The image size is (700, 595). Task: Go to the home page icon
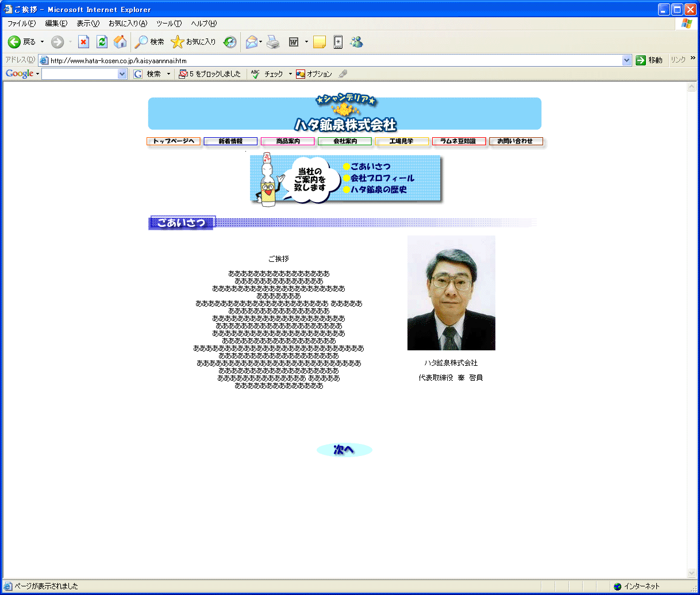[x=120, y=42]
